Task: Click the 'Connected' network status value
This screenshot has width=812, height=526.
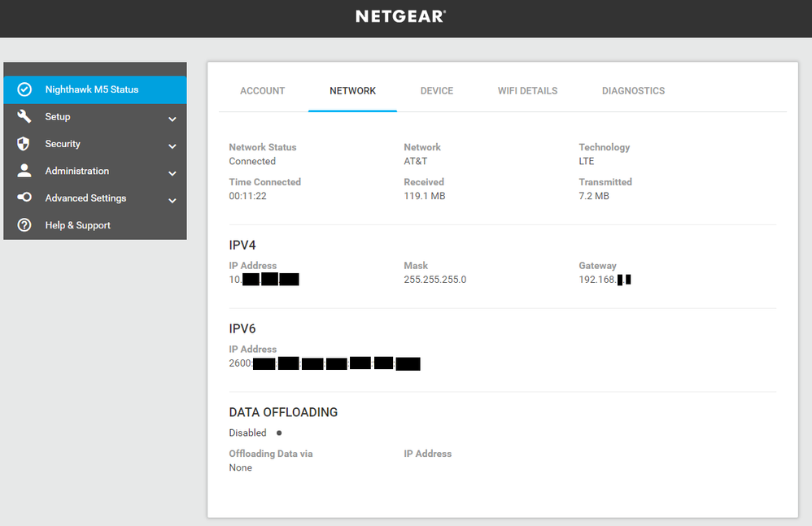Action: 252,161
